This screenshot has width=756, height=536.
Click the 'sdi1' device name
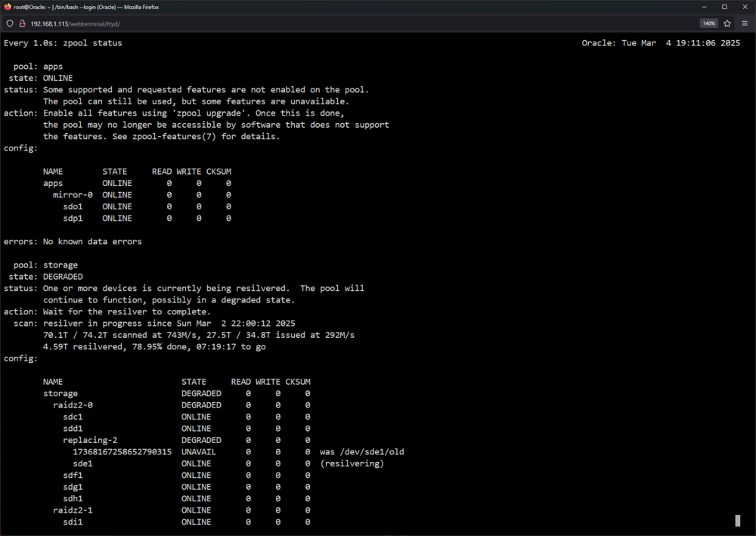73,522
